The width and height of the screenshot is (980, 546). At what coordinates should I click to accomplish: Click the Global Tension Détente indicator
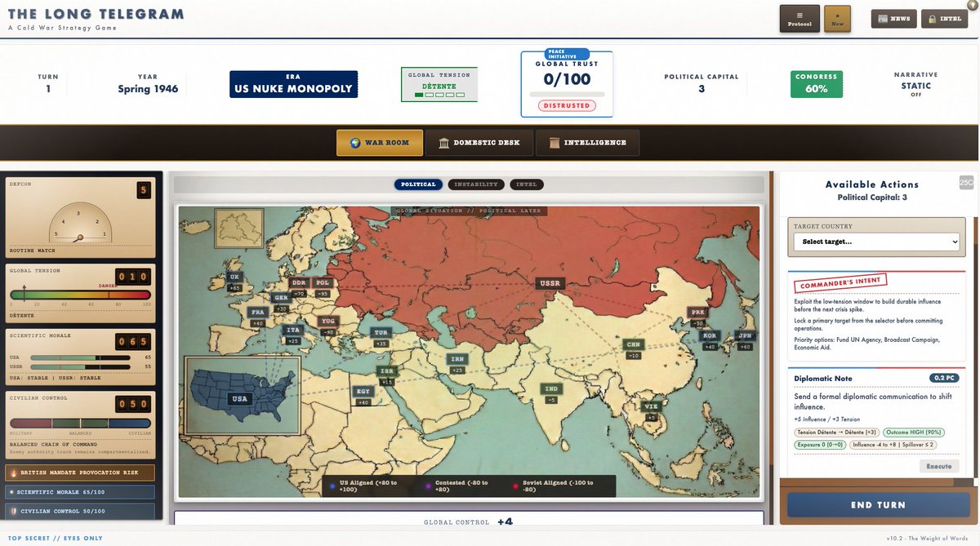click(439, 85)
